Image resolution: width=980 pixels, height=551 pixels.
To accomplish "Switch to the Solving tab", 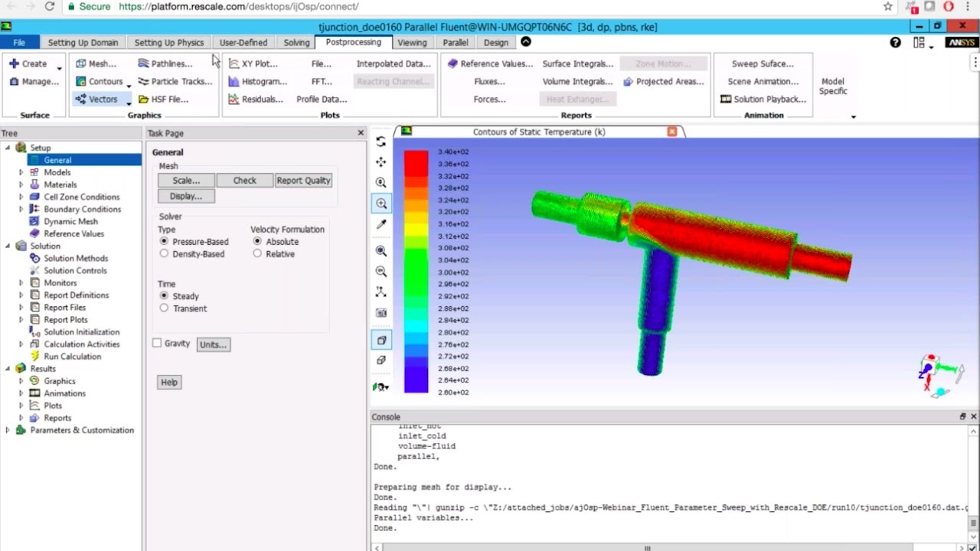I will (297, 42).
